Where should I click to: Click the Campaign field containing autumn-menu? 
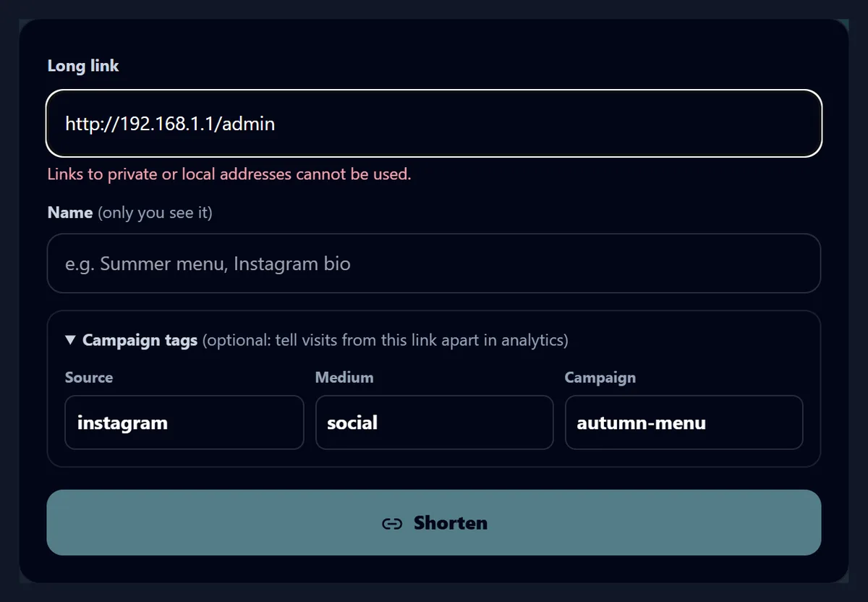click(x=684, y=423)
